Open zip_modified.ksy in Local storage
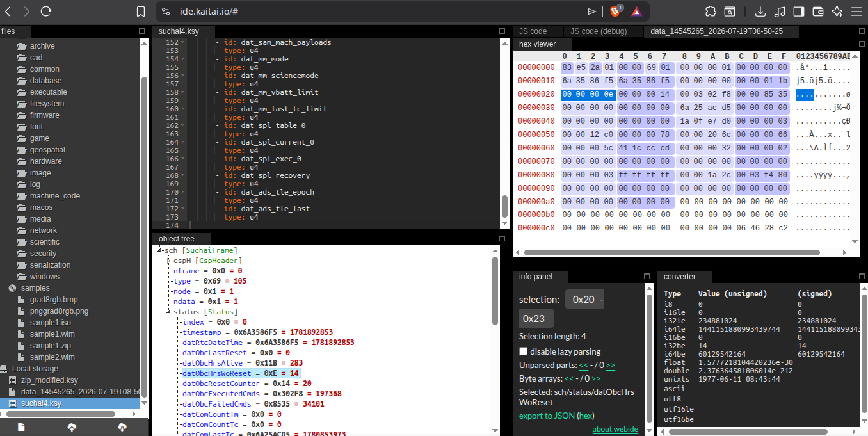 pos(49,380)
